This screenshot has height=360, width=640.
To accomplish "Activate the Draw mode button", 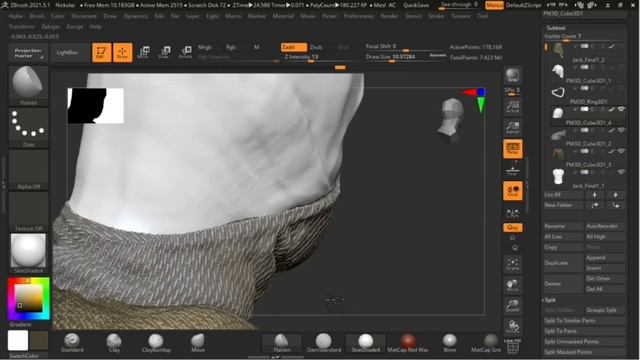I will coord(122,52).
